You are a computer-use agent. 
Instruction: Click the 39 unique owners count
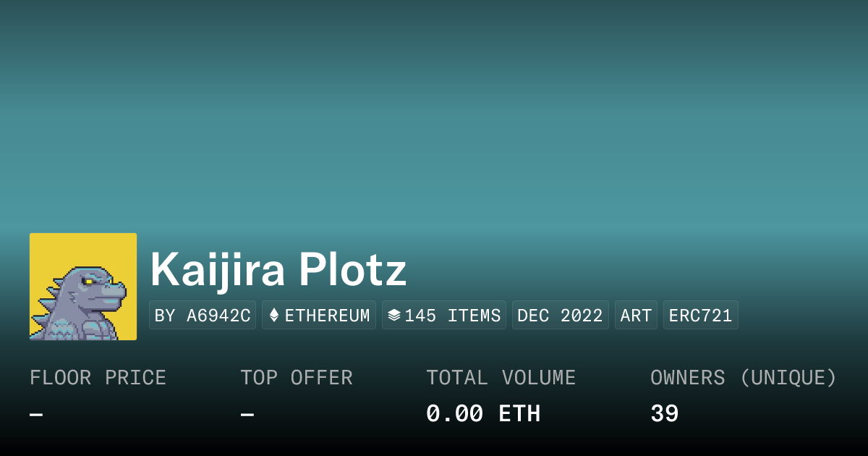click(x=664, y=414)
